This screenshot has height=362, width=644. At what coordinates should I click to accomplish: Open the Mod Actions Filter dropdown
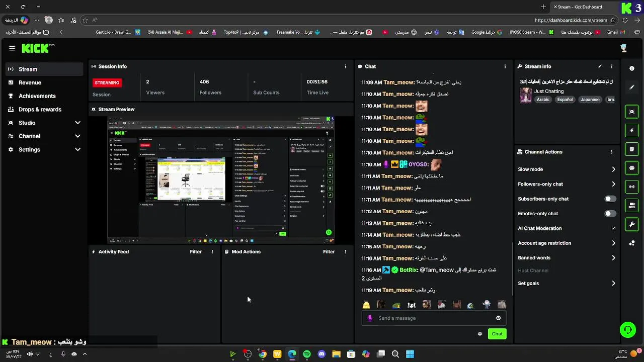329,252
